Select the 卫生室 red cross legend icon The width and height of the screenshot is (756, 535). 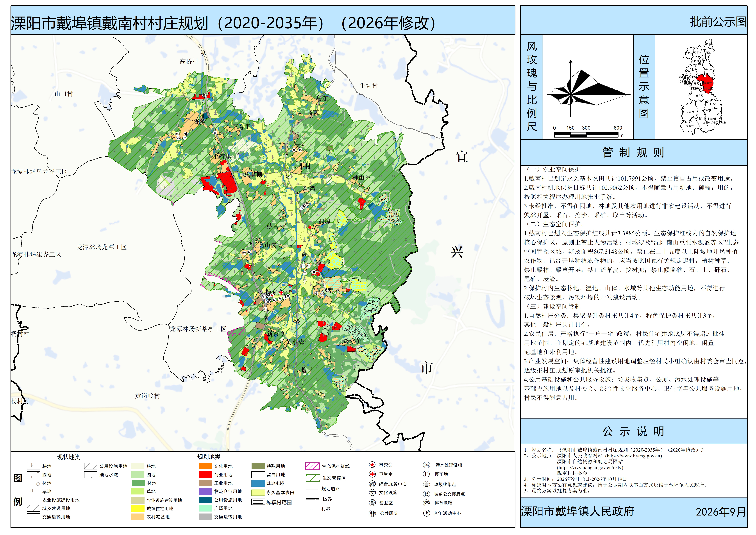coord(372,474)
